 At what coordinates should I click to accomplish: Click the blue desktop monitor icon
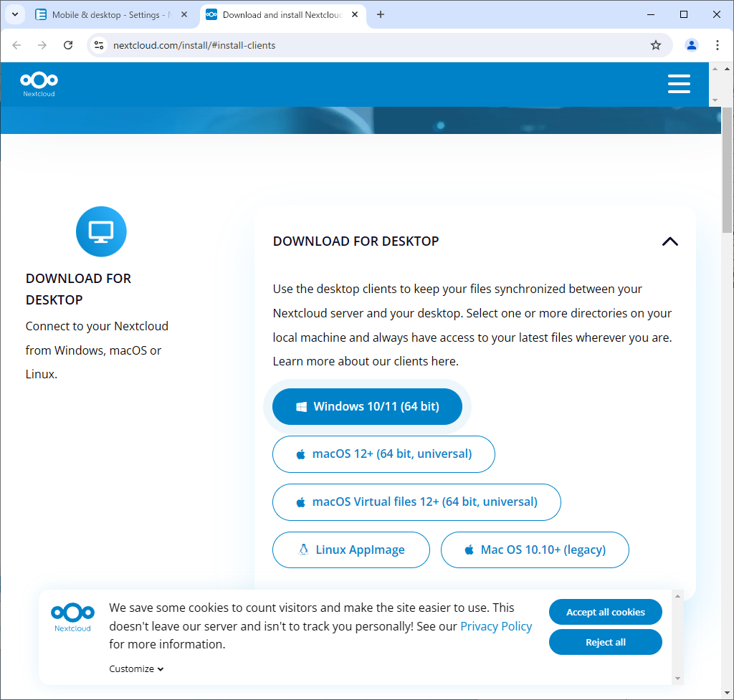tap(101, 231)
